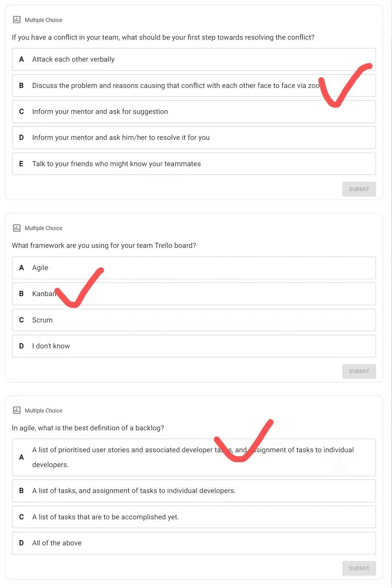The height and width of the screenshot is (588, 392).
Task: Submit the Trello framework answer
Action: pyautogui.click(x=359, y=371)
